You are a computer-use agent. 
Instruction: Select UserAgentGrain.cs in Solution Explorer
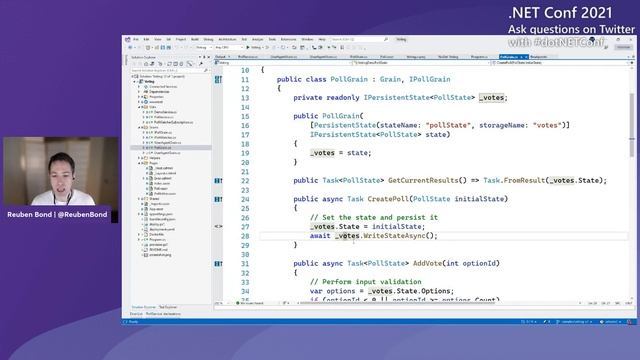[167, 153]
